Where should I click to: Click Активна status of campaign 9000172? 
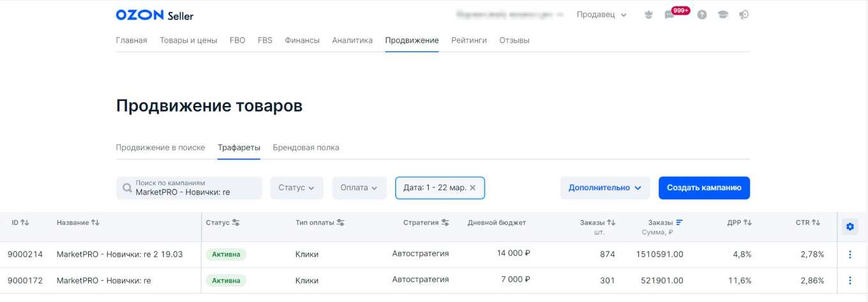(226, 280)
